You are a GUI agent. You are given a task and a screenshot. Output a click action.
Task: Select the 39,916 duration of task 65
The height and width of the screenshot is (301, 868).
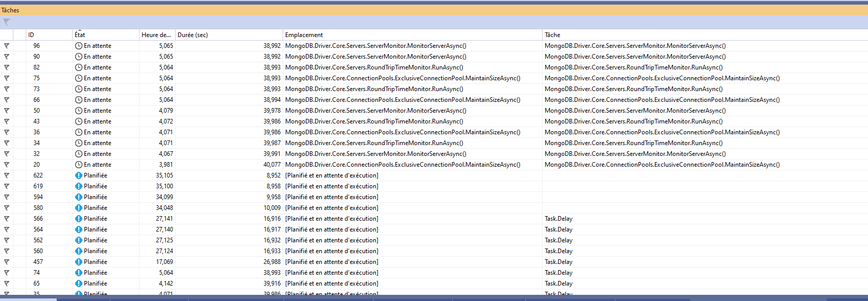[272, 284]
